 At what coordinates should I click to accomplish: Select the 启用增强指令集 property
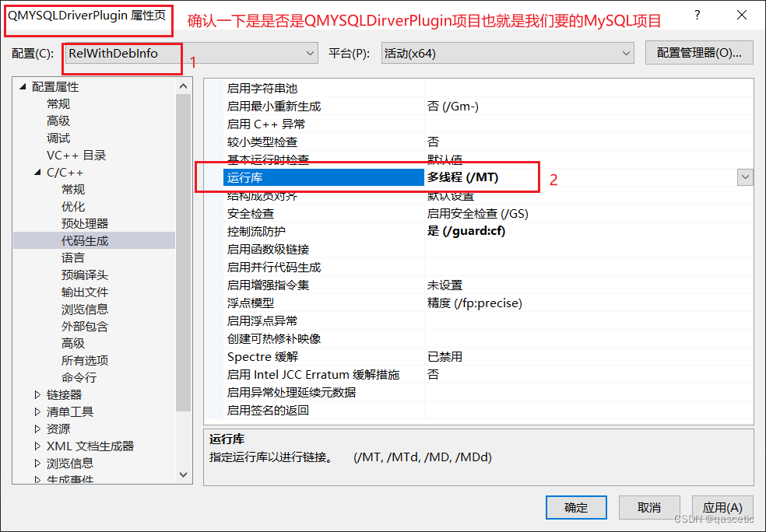point(268,285)
